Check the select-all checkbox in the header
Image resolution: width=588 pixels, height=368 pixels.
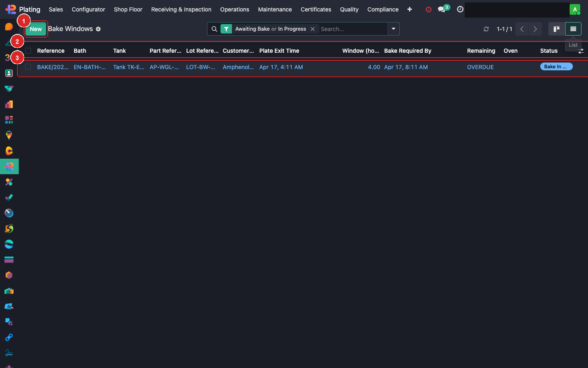[x=28, y=51]
